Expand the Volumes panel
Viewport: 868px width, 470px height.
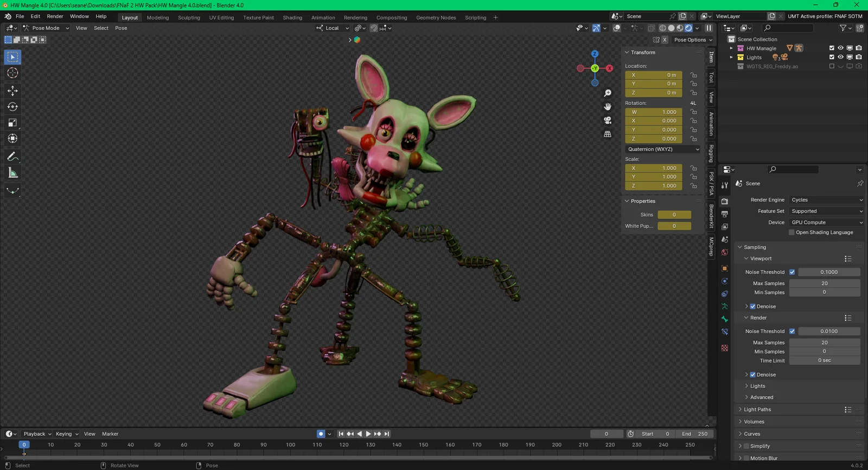coord(754,422)
